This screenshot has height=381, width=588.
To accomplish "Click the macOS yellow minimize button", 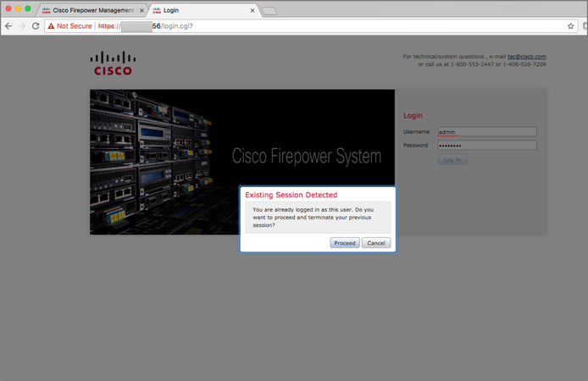I will 18,8.
